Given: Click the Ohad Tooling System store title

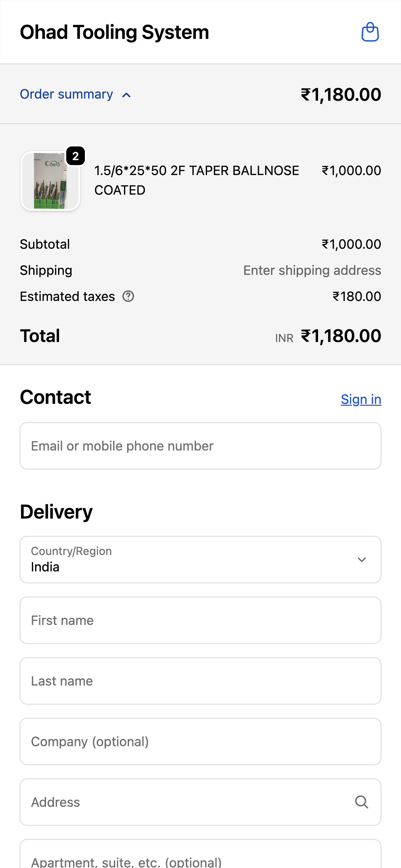Looking at the screenshot, I should [x=115, y=32].
